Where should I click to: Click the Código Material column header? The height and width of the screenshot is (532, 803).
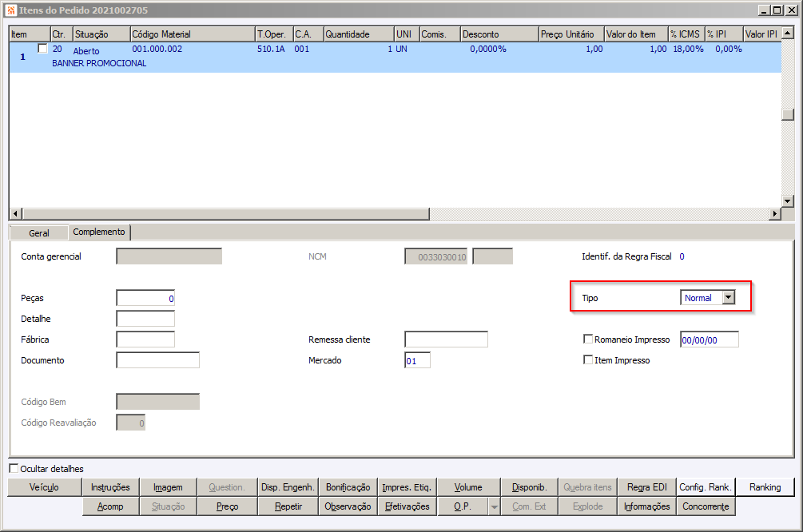click(x=193, y=34)
